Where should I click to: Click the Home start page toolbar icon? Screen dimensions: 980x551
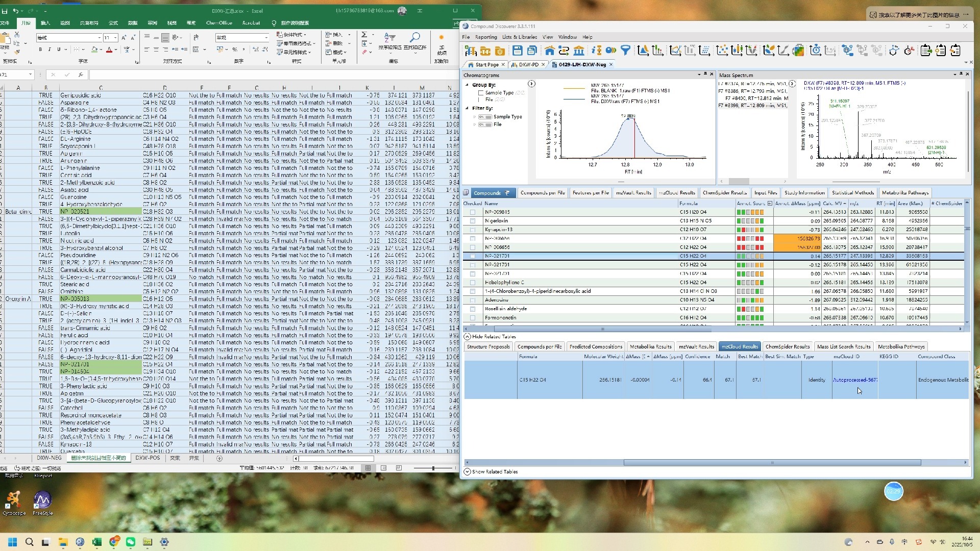[550, 51]
